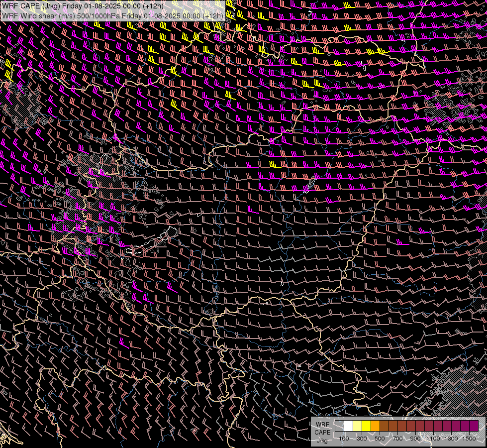Click the purple last swatch in CAPE legend
Image resolution: width=487 pixels, height=448 pixels.
tap(474, 426)
